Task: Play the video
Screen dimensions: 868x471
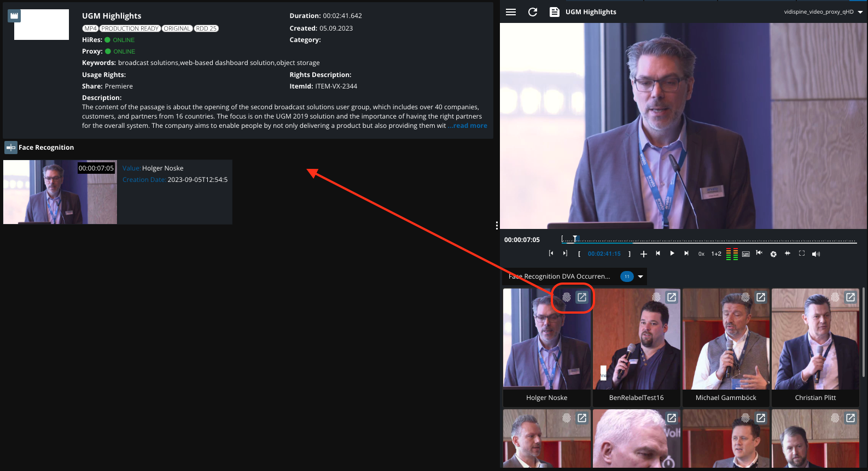Action: point(672,254)
